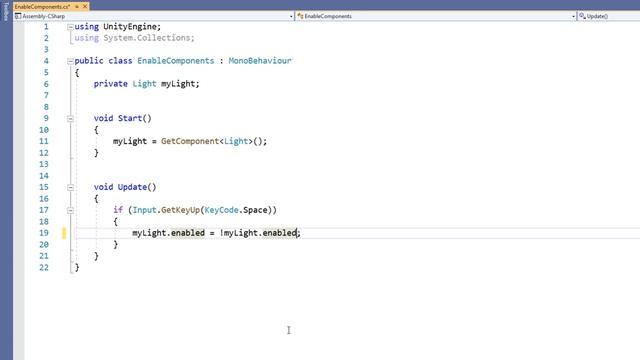The image size is (640, 360).
Task: Click the MonoBehaviour base class name
Action: (260, 61)
